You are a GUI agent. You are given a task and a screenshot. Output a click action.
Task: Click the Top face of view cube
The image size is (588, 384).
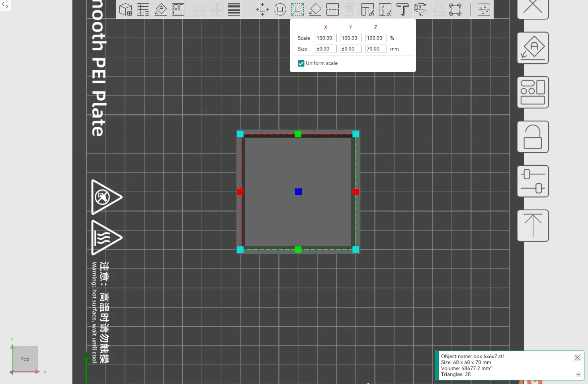[x=25, y=359]
